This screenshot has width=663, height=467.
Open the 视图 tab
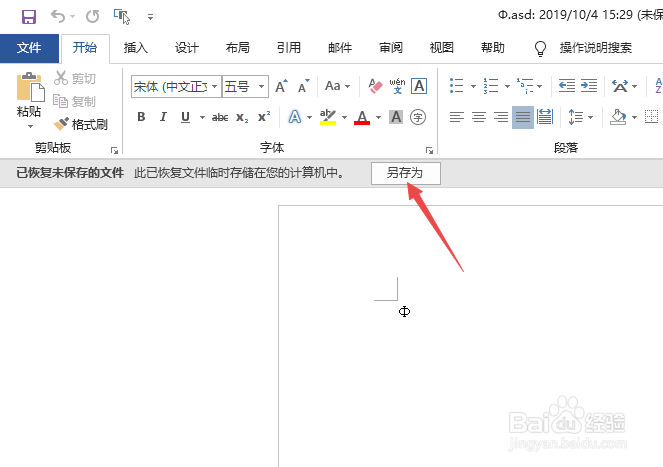(442, 48)
